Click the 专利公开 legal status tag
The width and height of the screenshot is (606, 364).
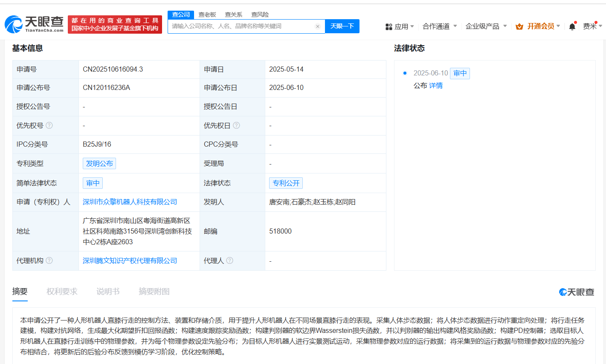[x=286, y=183]
